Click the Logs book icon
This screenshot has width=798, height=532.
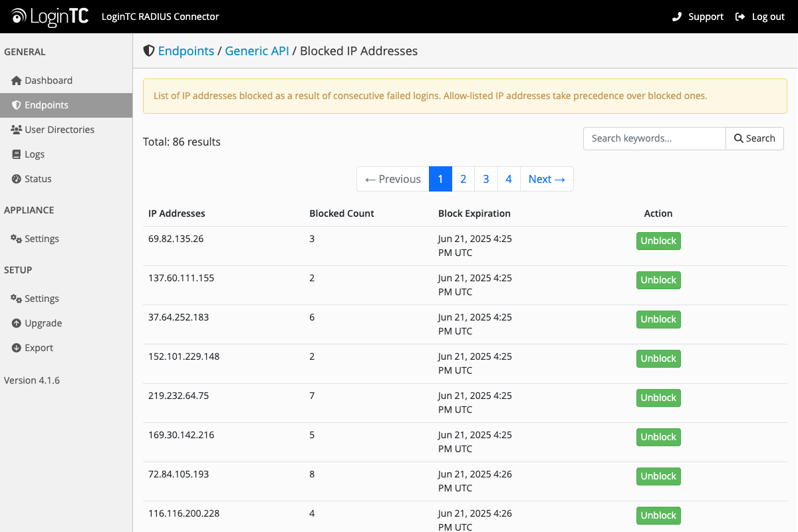point(17,154)
